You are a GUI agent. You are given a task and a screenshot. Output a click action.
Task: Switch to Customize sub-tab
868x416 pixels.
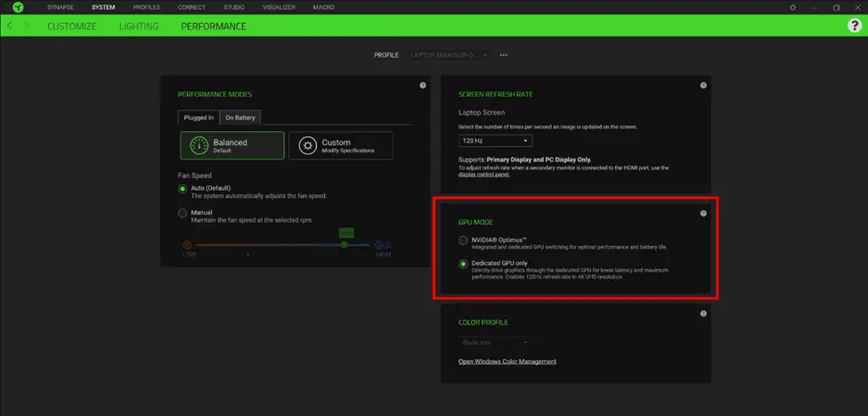coord(72,27)
